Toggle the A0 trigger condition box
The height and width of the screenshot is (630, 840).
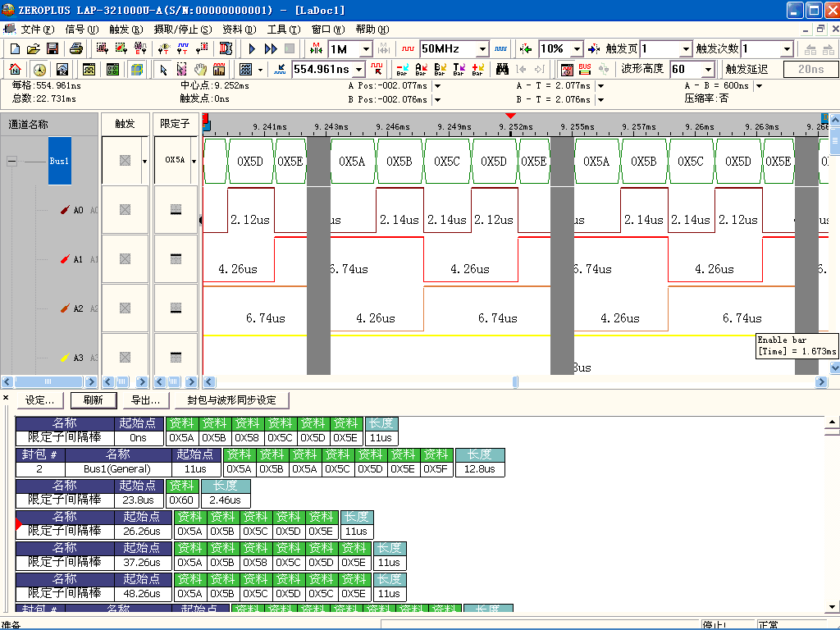[x=125, y=210]
